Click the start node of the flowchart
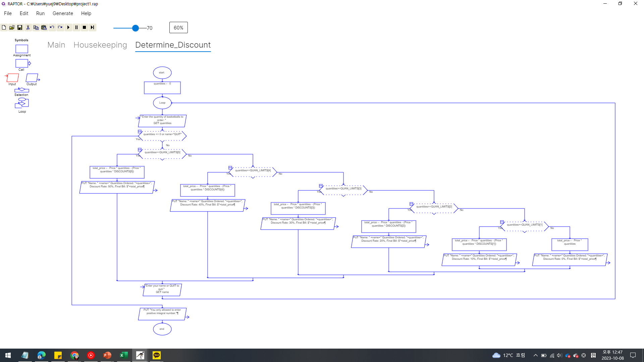The image size is (644, 362). point(162,72)
